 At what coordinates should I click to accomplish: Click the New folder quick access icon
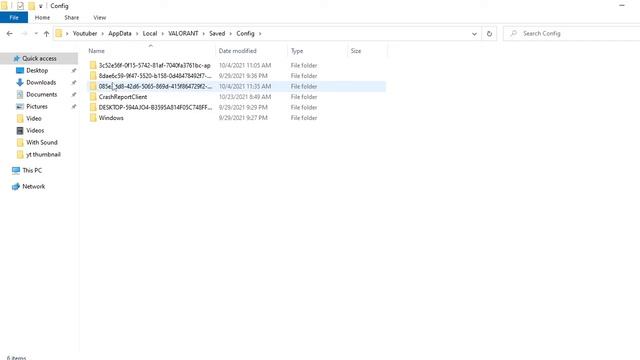31,6
